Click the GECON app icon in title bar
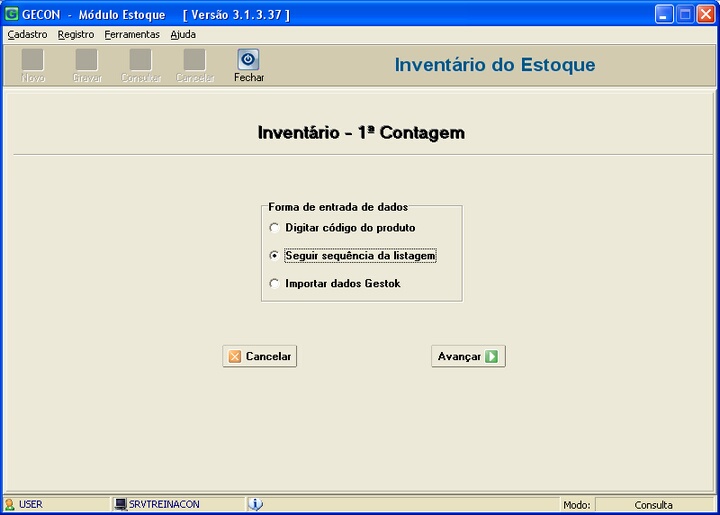 tap(11, 14)
